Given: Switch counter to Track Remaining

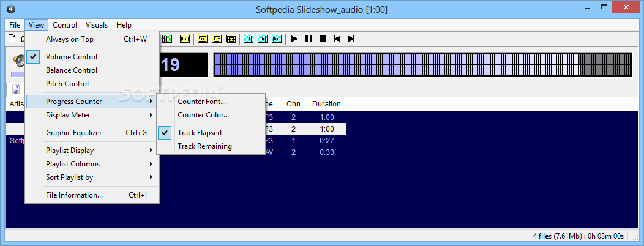Looking at the screenshot, I should click(x=211, y=146).
